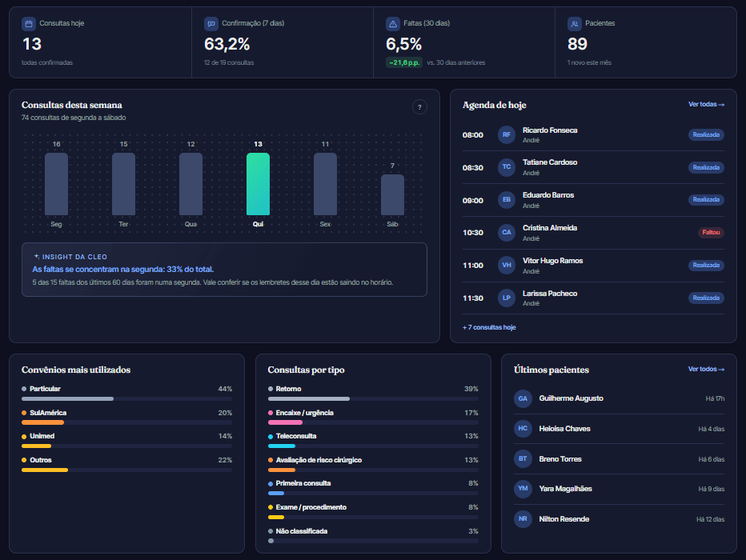The width and height of the screenshot is (746, 560).
Task: Click the Faltou badge for Cristina Almeida
Action: pyautogui.click(x=711, y=233)
